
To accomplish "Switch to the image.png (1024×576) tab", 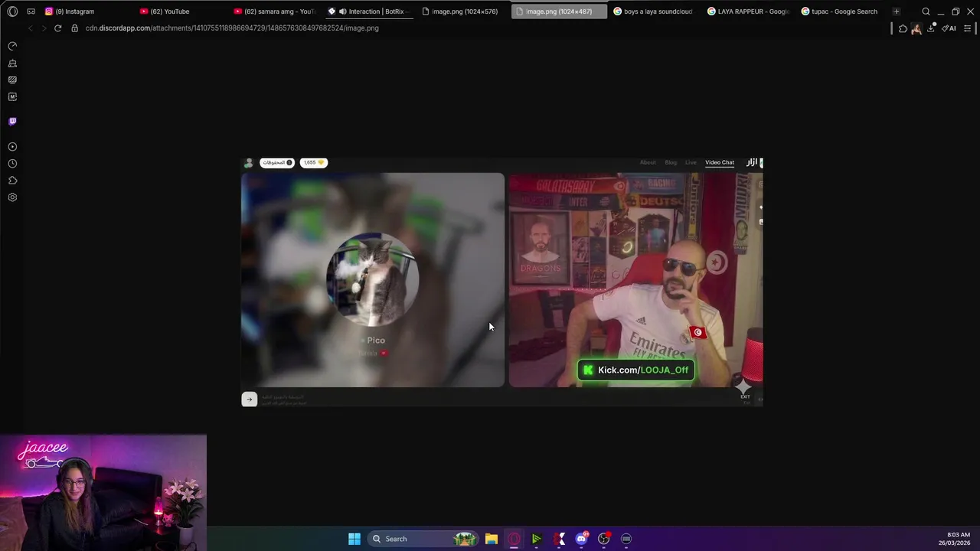I will point(464,11).
